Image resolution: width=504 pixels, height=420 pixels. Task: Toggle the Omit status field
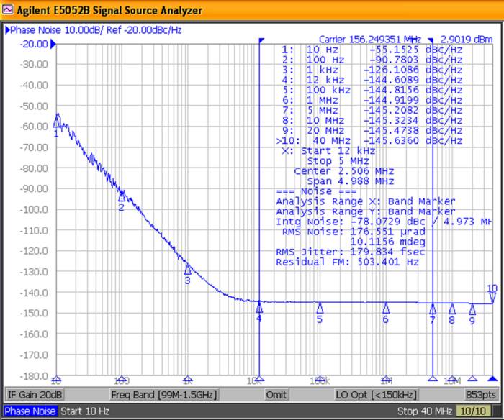coord(276,395)
